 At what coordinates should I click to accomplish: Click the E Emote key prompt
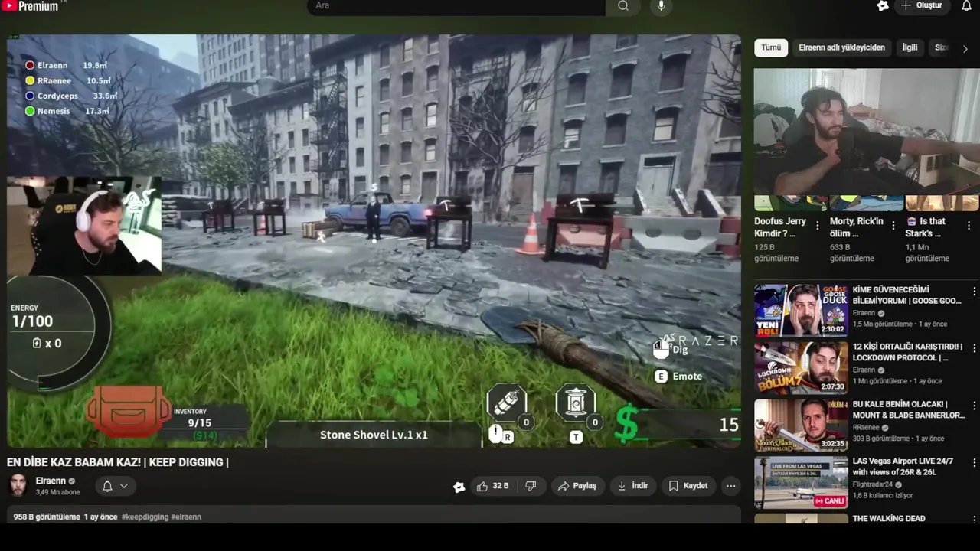[678, 377]
